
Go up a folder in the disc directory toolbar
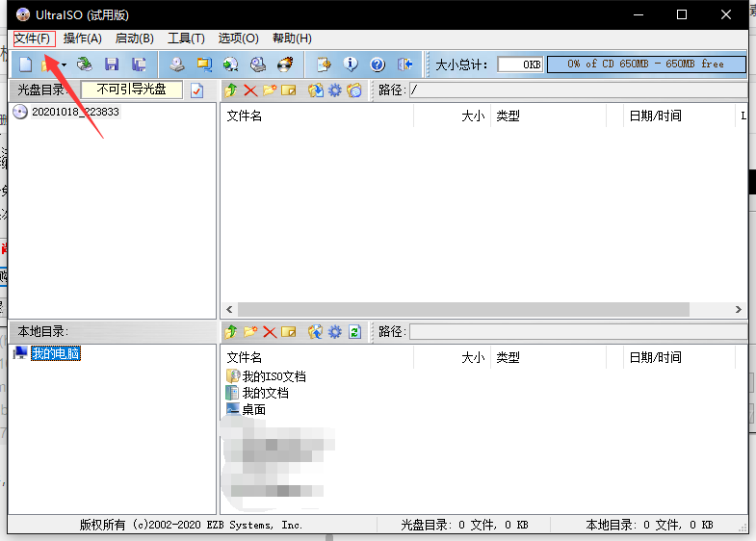pyautogui.click(x=231, y=90)
